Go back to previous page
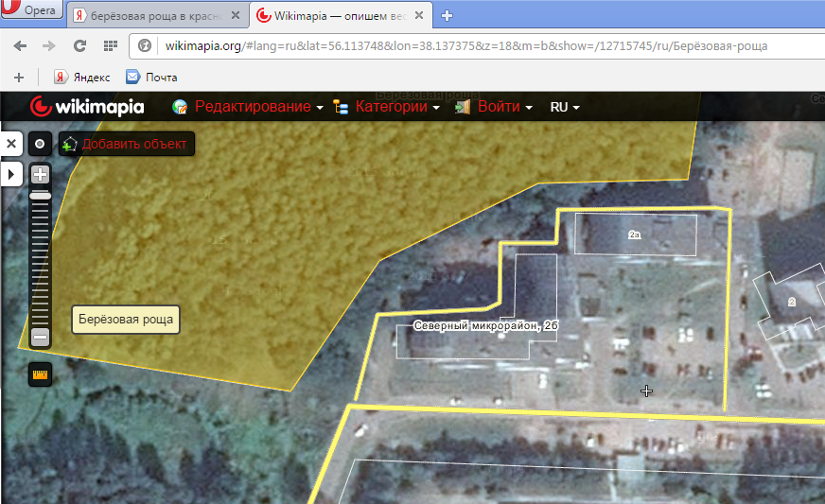Screen dimensions: 825x504 20,45
